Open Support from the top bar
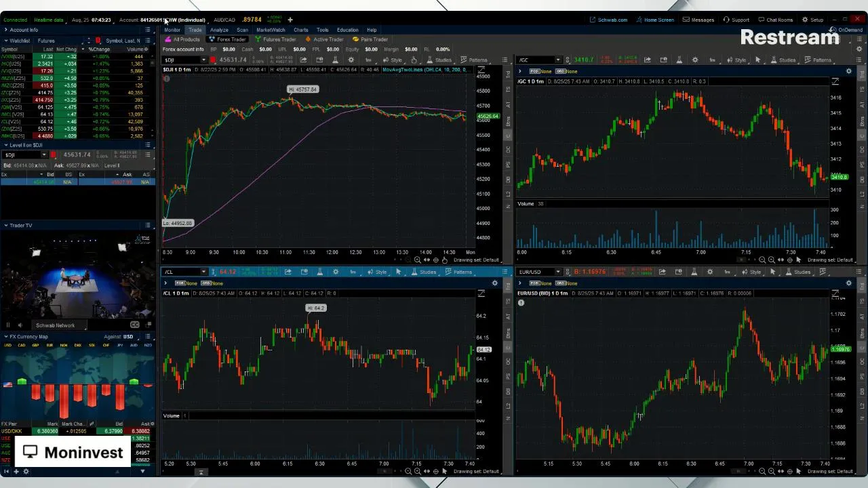 pos(736,20)
